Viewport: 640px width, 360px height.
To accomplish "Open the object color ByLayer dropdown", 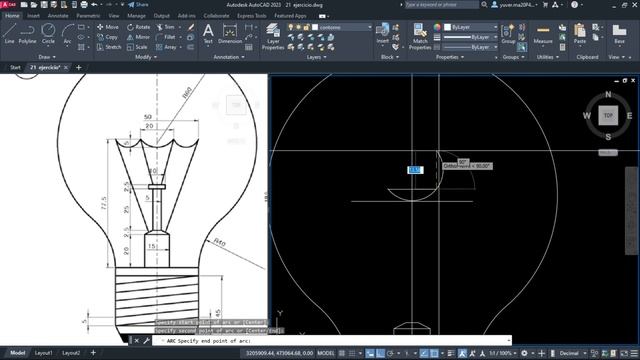I will [471, 27].
